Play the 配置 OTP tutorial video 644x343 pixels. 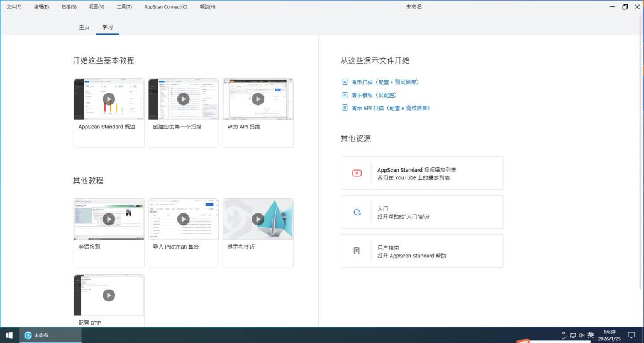[x=109, y=295]
